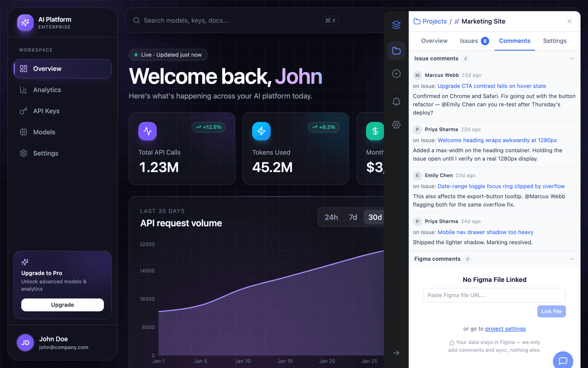Click Emily Chen's avatar

pos(417,175)
